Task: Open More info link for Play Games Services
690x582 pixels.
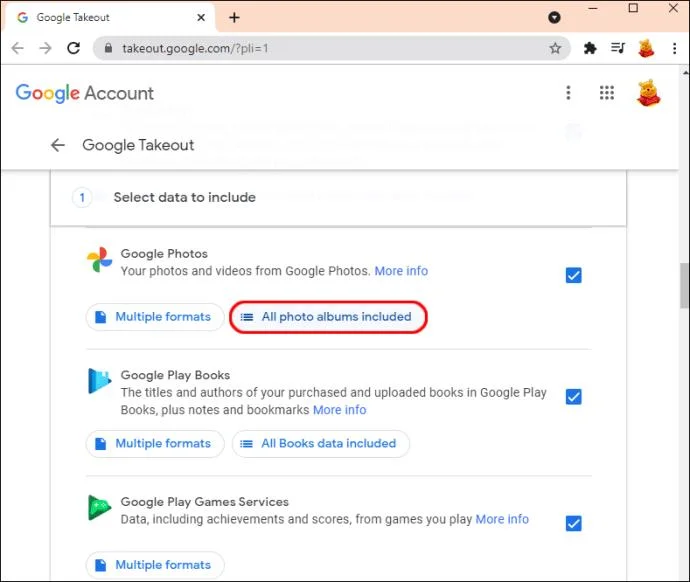Action: (x=502, y=519)
